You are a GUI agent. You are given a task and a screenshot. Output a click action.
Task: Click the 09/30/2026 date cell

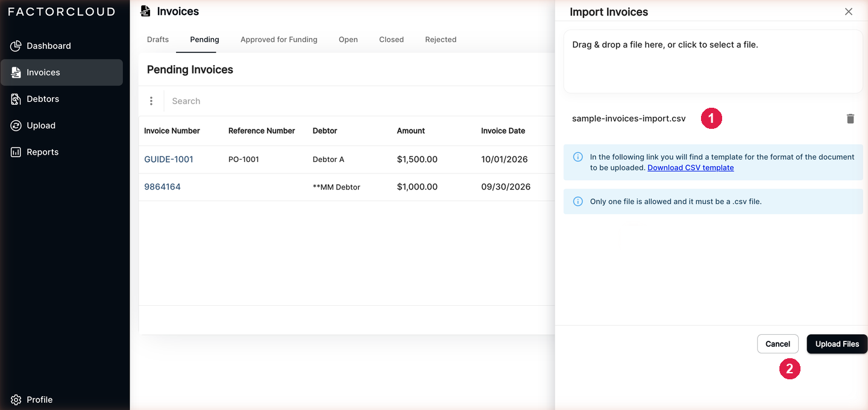tap(506, 187)
